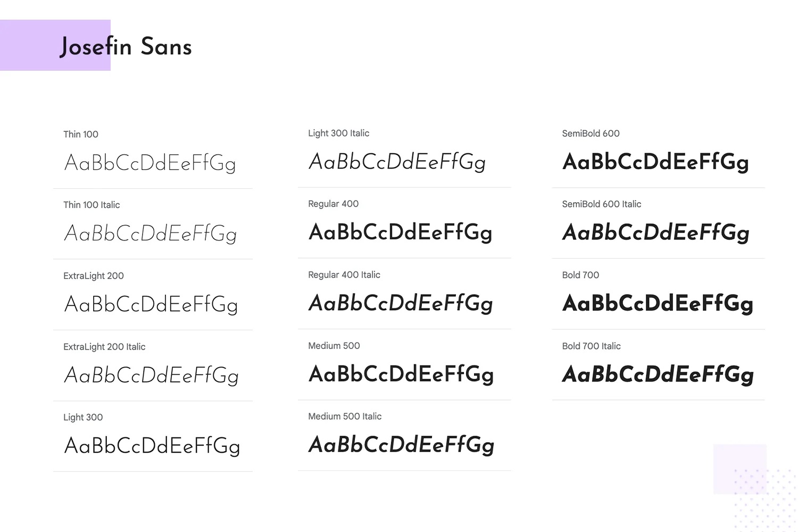Choose the SemiBold 600 Italic sample
The image size is (798, 532).
click(656, 233)
